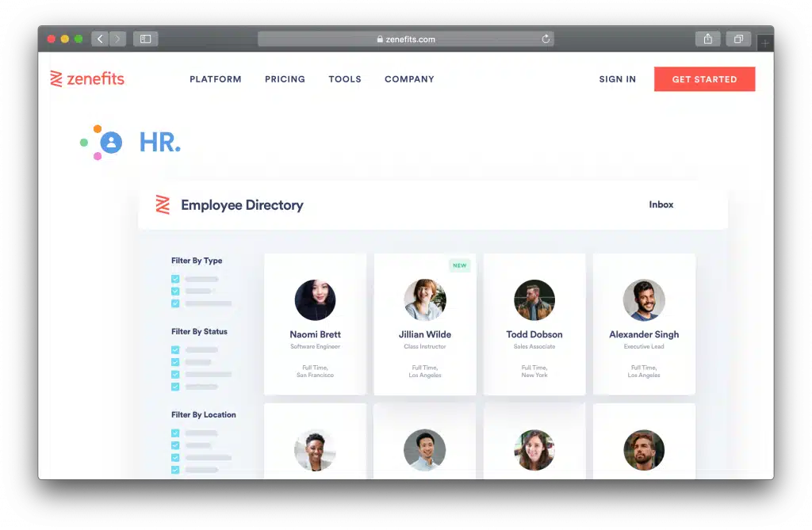The image size is (812, 530).
Task: Toggle the first Filter By Location checkbox
Action: point(175,433)
